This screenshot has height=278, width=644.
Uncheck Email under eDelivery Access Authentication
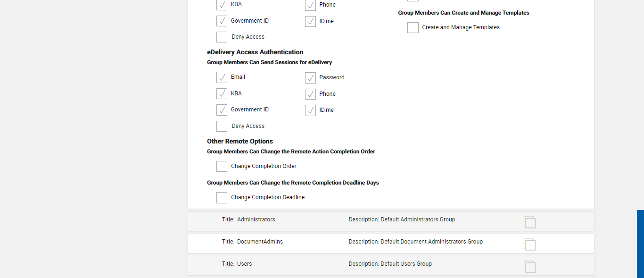(x=222, y=77)
